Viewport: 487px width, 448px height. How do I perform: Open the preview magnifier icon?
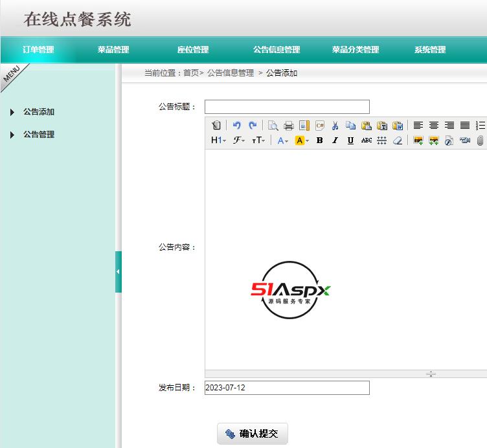pyautogui.click(x=273, y=126)
